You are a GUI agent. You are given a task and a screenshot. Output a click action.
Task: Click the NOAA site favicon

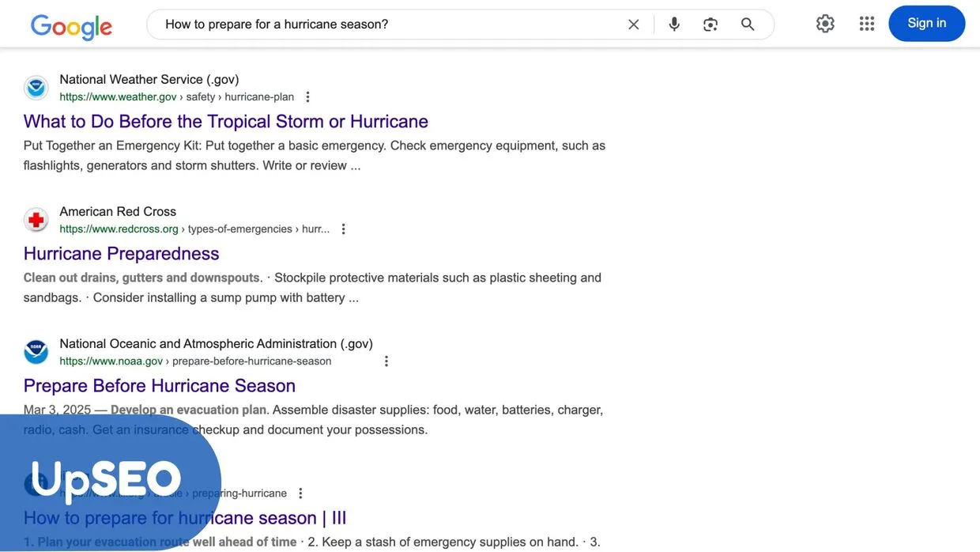point(36,351)
